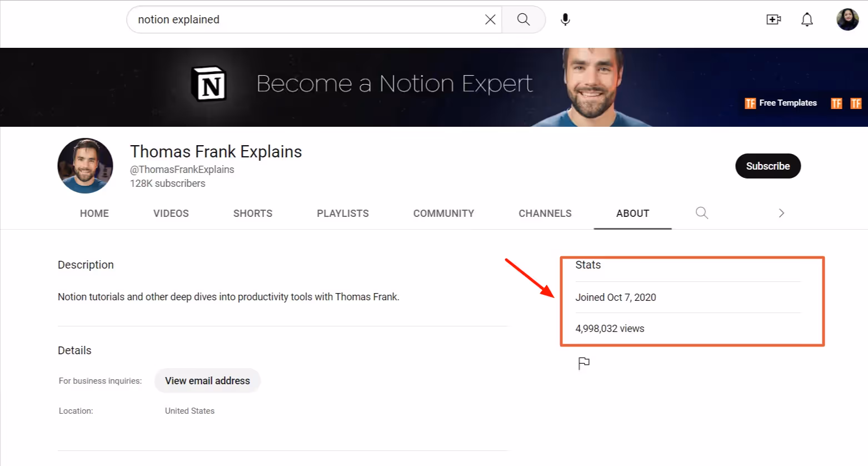The width and height of the screenshot is (868, 466).
Task: Click the Description heading
Action: [x=86, y=265]
